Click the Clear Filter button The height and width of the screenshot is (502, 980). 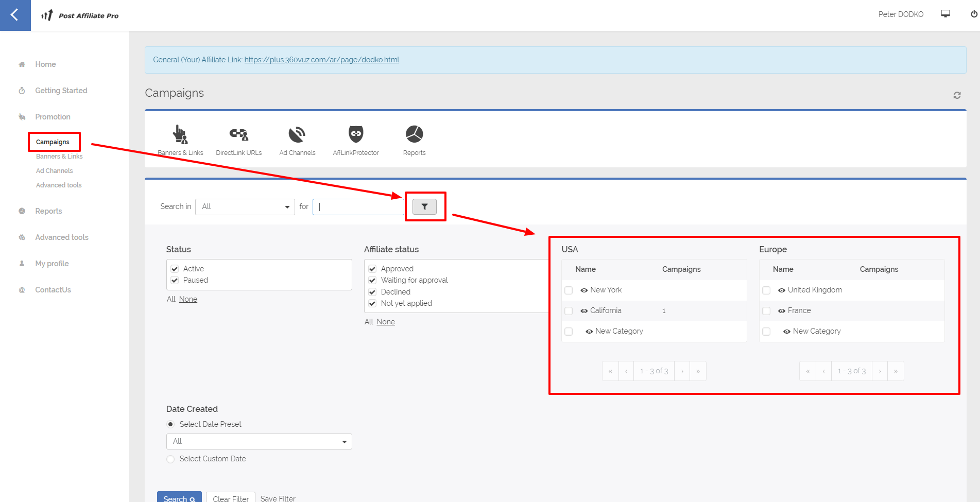click(231, 498)
